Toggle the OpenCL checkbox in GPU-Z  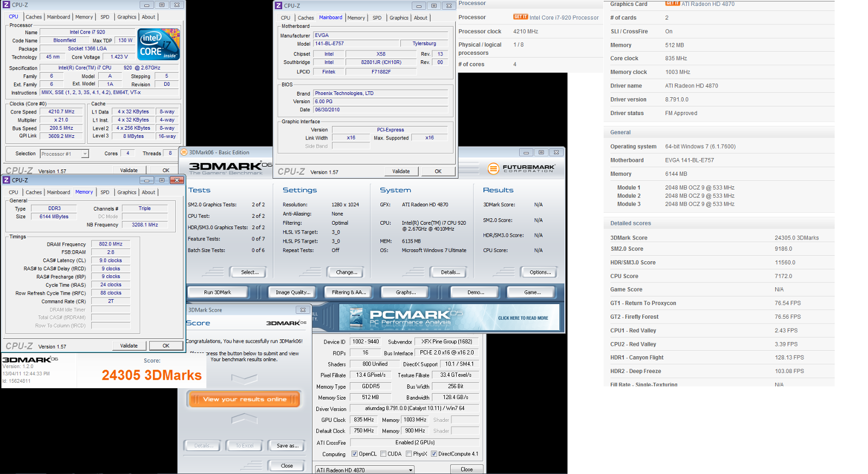click(354, 454)
